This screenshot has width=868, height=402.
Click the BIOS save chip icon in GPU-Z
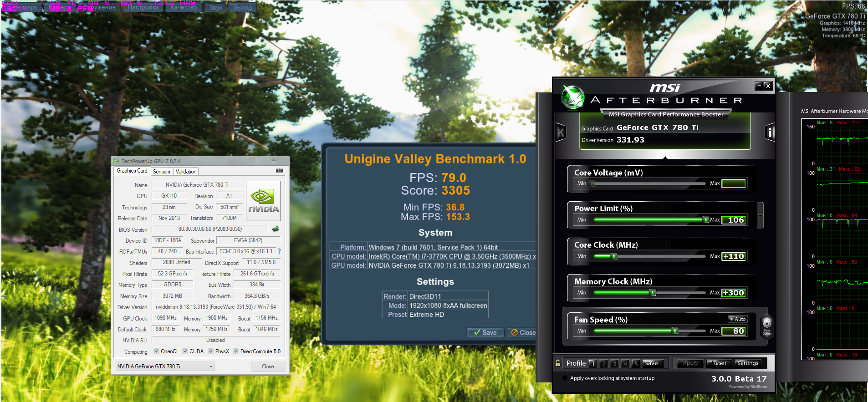point(276,229)
